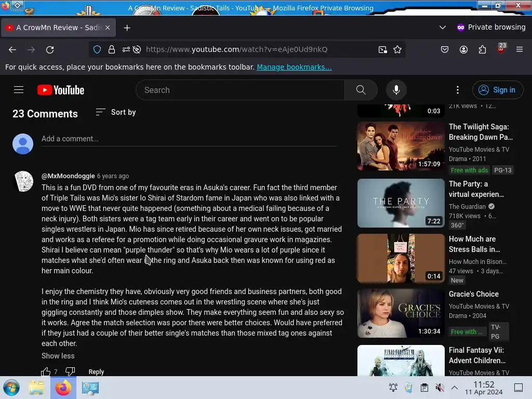Click the address bar URL
The height and width of the screenshot is (399, 532).
(x=236, y=49)
